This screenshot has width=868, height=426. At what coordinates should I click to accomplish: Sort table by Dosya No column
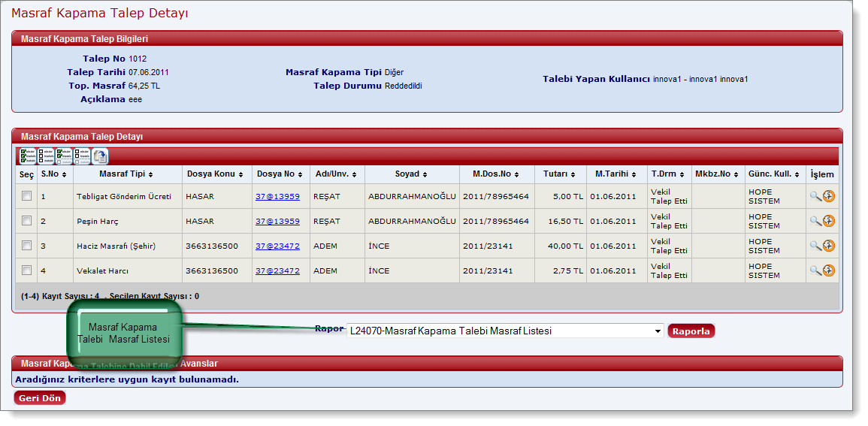(279, 174)
